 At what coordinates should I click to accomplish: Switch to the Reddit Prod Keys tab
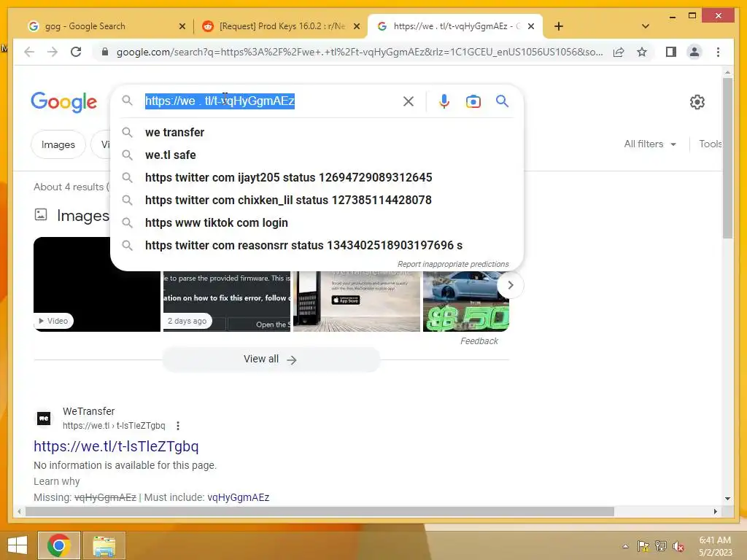[282, 26]
